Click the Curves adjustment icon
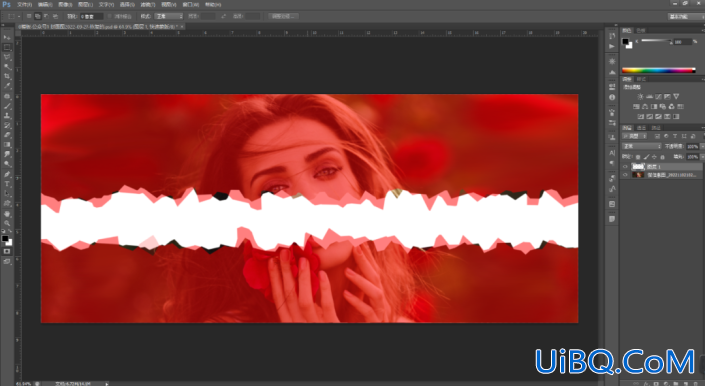Screen dimensions: 705x386 [658, 97]
